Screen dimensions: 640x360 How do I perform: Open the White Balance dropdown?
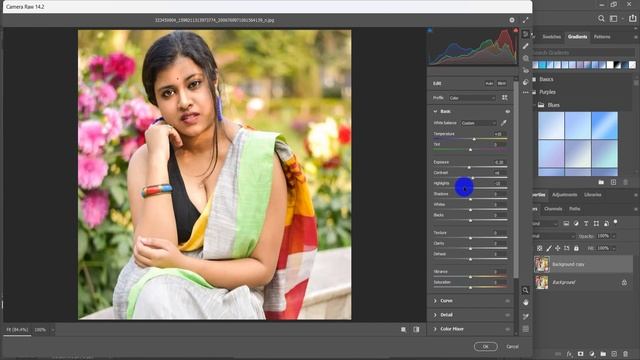(479, 123)
